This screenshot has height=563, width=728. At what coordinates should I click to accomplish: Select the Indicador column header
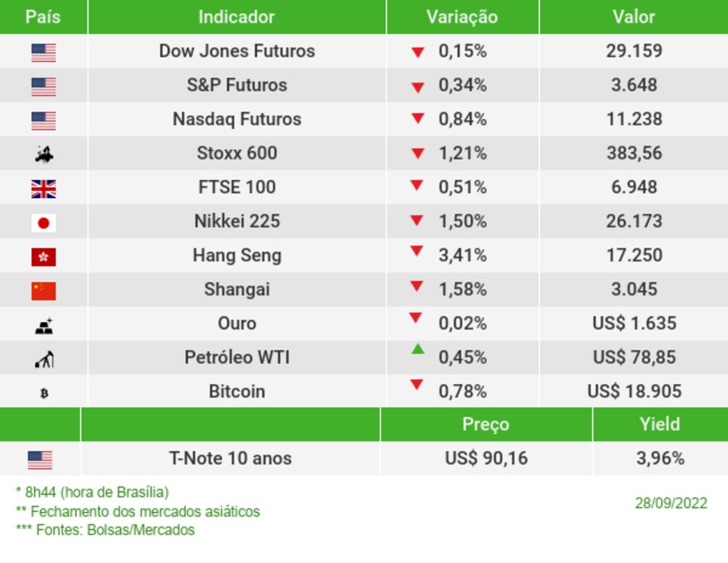(x=237, y=17)
